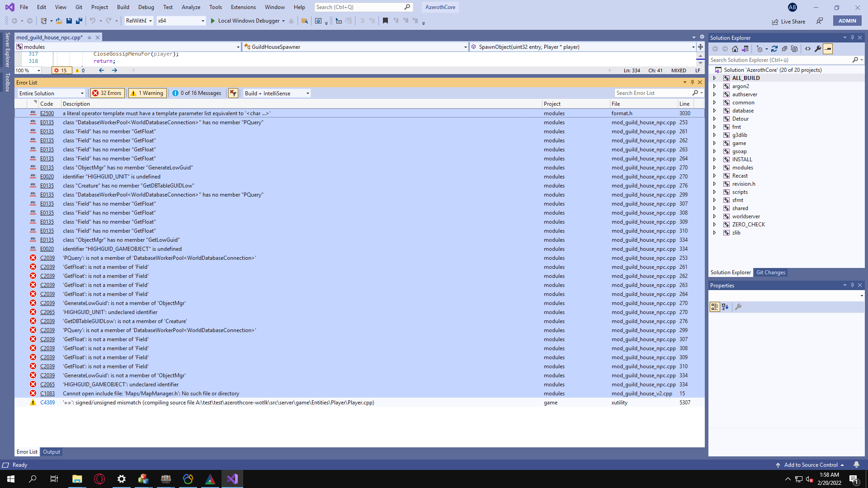Switch to the Git Changes tab
Screen dimensions: 868x488
click(771, 272)
